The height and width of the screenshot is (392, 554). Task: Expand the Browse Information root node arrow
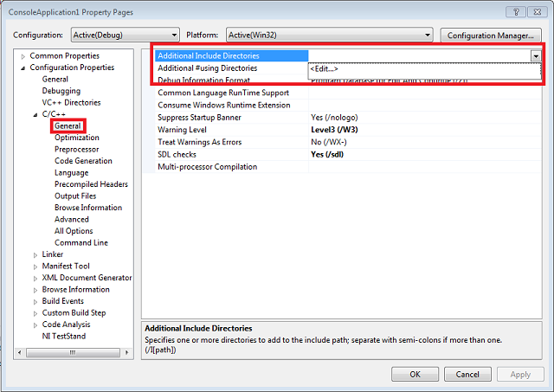pos(35,290)
